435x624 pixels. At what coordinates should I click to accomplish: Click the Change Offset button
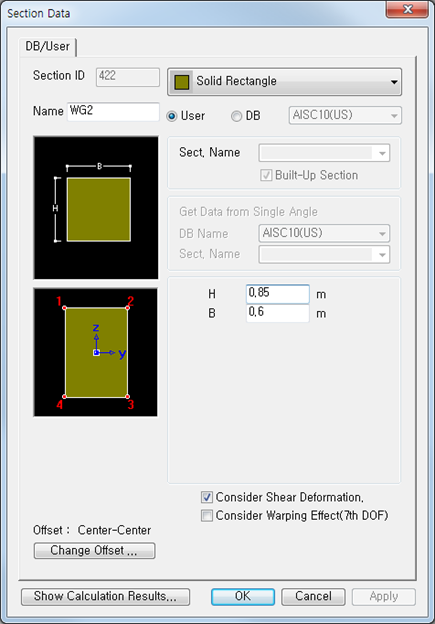click(94, 550)
